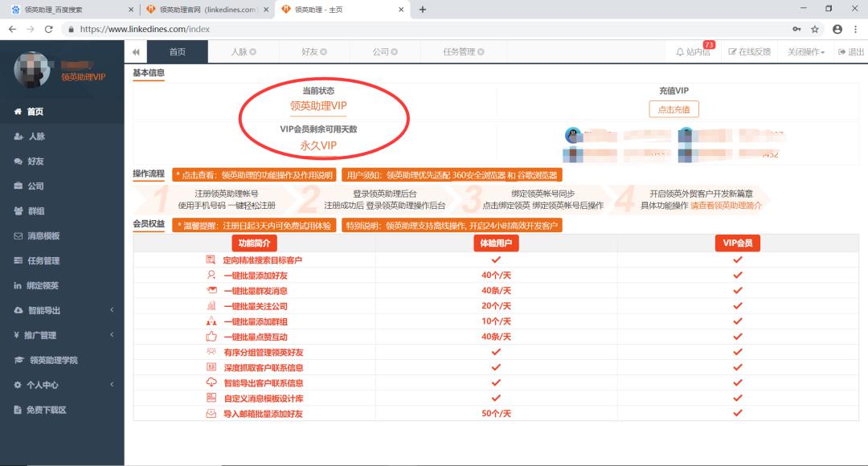The height and width of the screenshot is (466, 868).
Task: Open 绑定领英 in the sidebar
Action: (62, 285)
